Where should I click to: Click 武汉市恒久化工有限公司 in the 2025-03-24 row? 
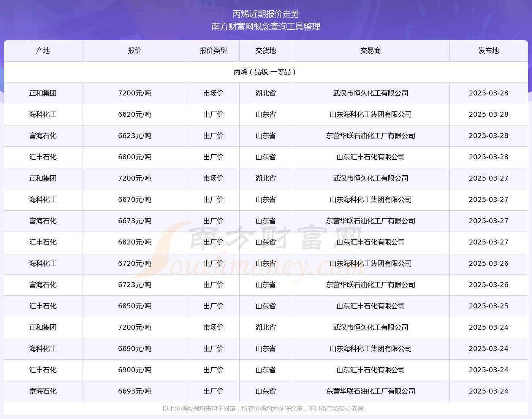pos(370,327)
